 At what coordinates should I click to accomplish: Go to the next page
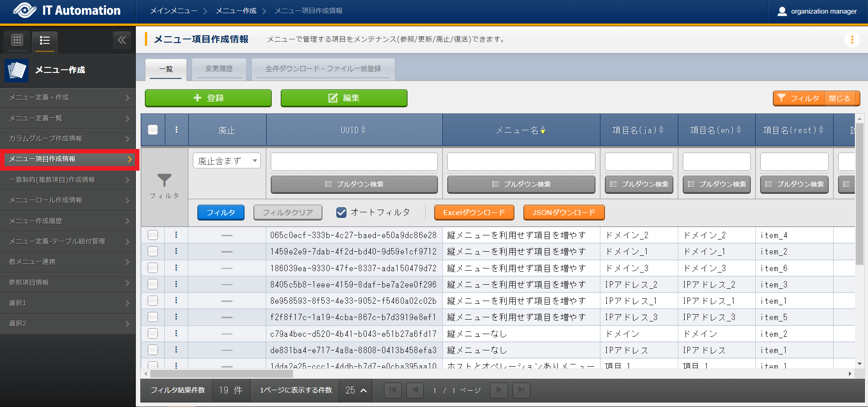(x=499, y=390)
